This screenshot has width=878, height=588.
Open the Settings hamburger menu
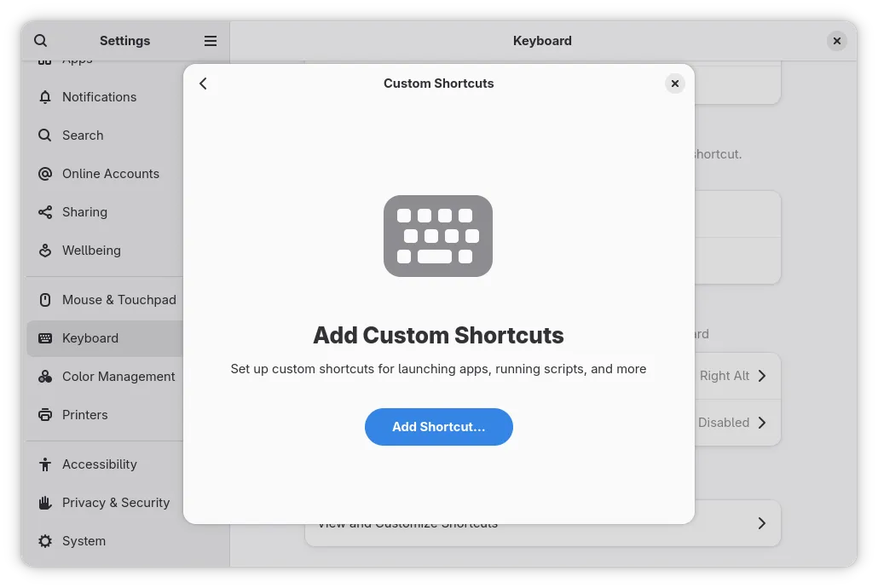coord(211,41)
